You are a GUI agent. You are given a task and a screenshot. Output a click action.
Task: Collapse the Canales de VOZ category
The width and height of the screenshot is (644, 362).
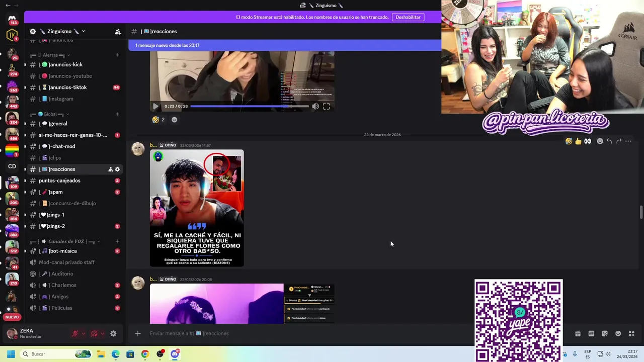pos(65,241)
